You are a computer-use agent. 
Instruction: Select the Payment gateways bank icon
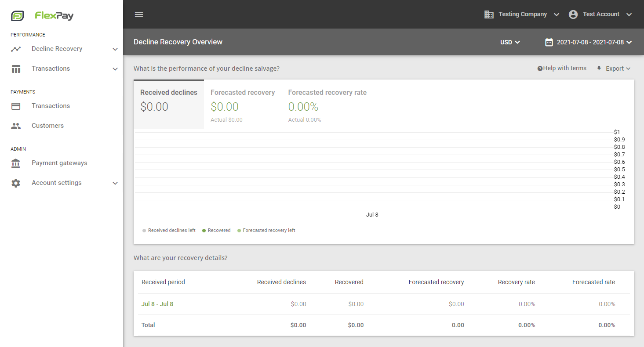click(16, 163)
